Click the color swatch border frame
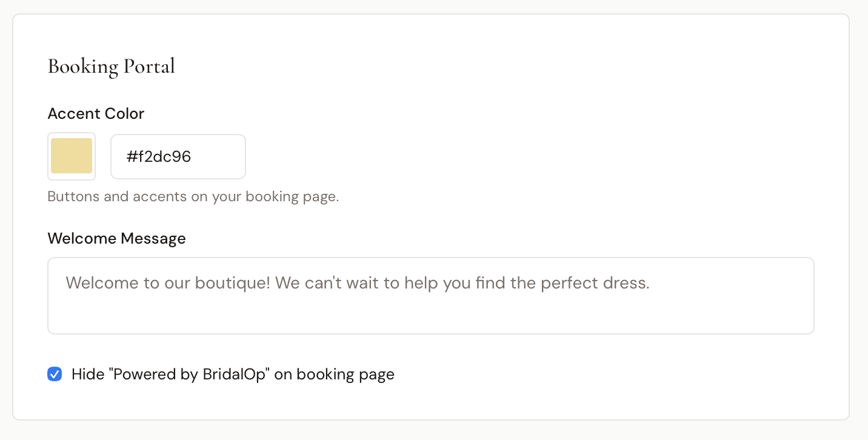This screenshot has height=440, width=868. (72, 135)
